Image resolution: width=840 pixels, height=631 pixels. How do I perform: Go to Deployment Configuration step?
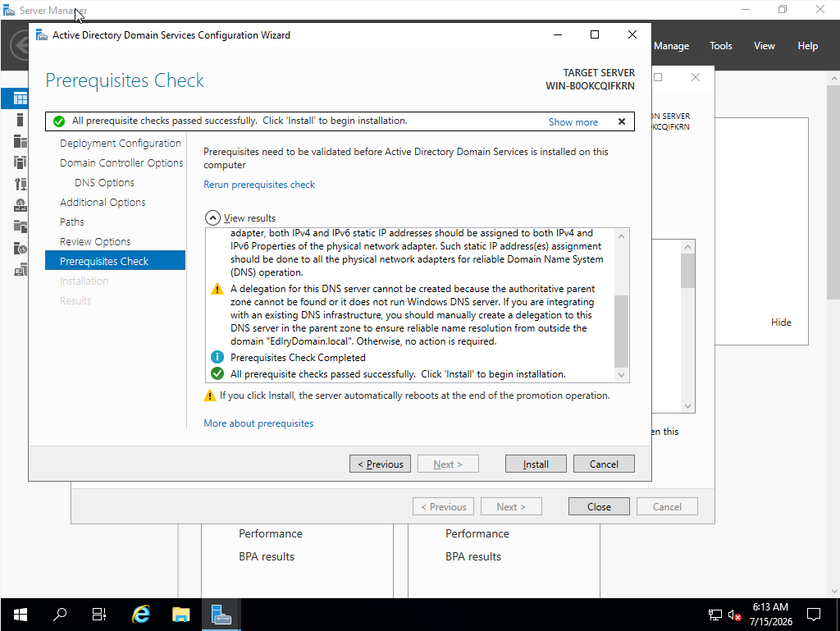[121, 143]
